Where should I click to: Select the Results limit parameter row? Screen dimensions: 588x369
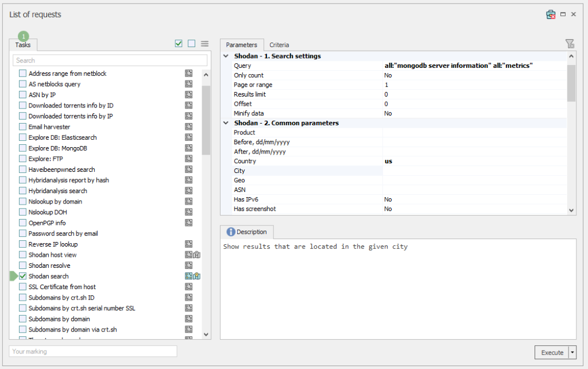pos(399,94)
